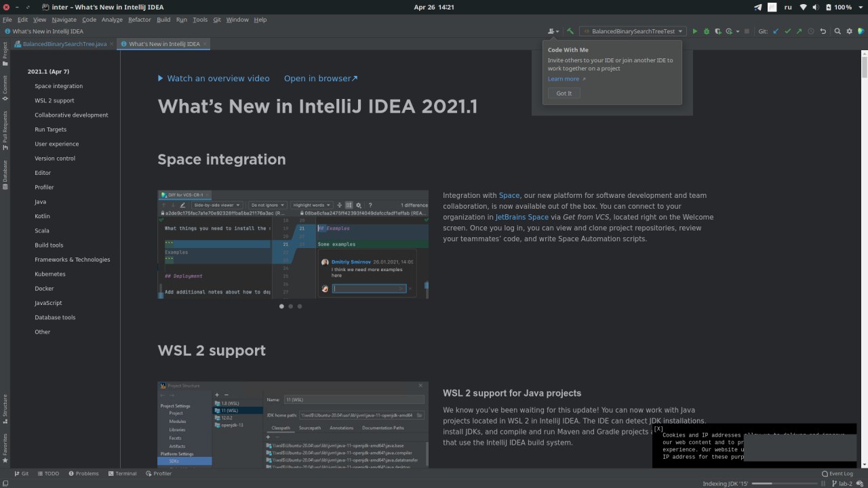Click the Learn more link in the popup
The image size is (868, 488).
[564, 79]
